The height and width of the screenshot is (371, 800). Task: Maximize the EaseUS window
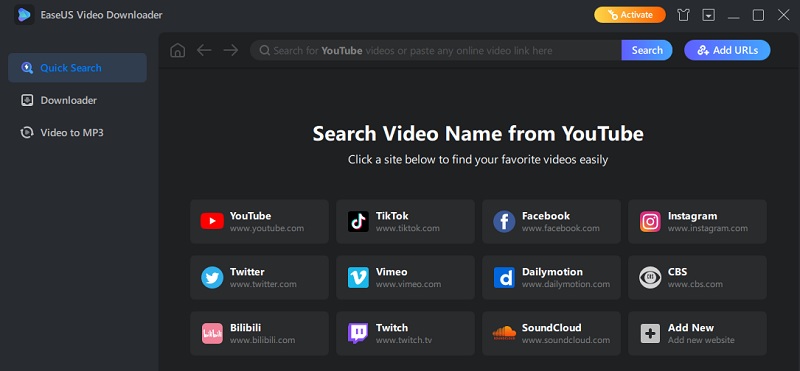point(759,15)
